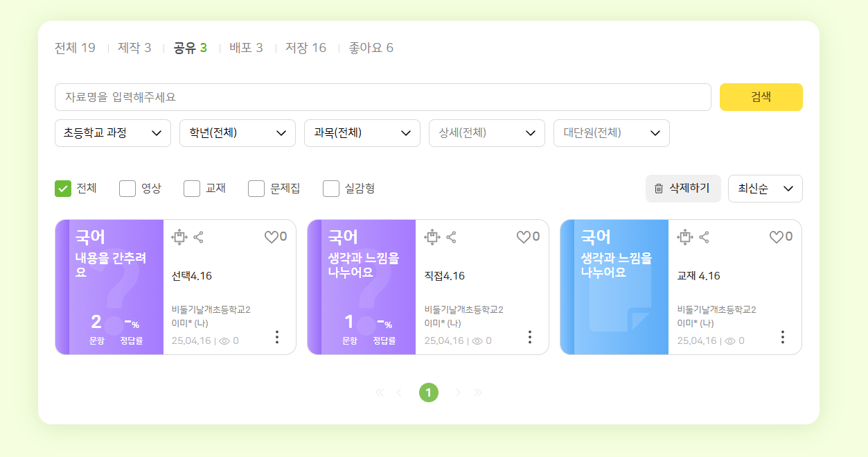Open the 최신순 sort dropdown

tap(765, 189)
